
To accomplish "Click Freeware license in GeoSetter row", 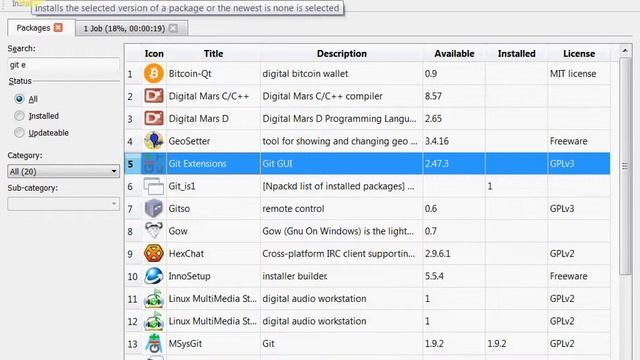I will tap(579, 141).
